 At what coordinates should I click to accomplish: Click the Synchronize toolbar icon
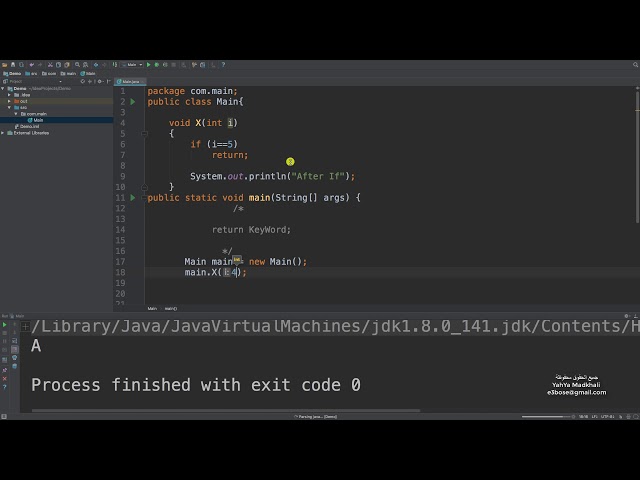click(21, 65)
